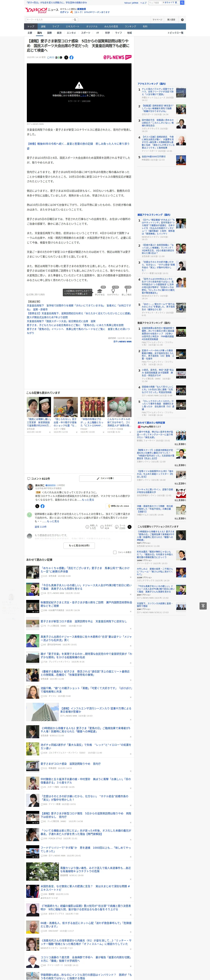Open related article 天皇皇后両陛下「国民スポーツ大会」総合開会式に出席

61,321
